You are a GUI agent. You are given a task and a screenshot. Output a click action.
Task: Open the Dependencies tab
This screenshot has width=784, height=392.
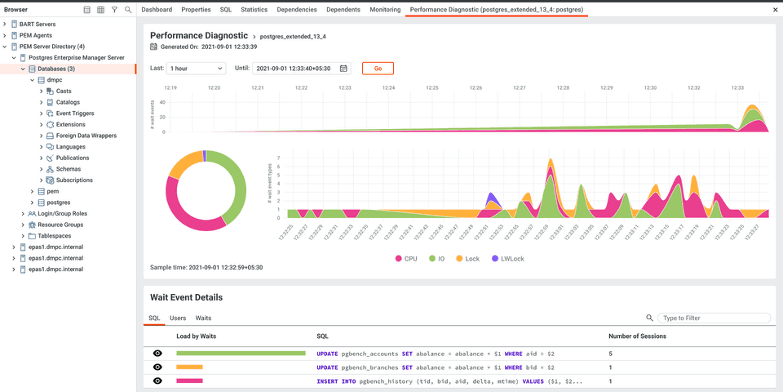point(297,10)
